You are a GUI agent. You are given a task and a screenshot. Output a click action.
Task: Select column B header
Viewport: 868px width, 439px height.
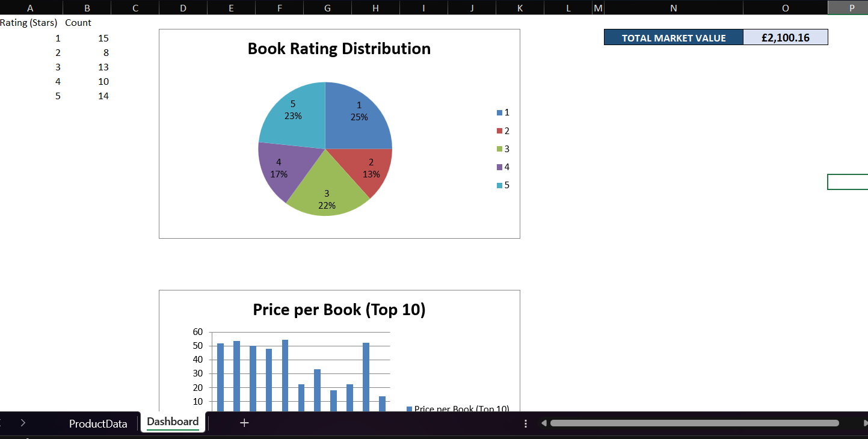point(87,8)
